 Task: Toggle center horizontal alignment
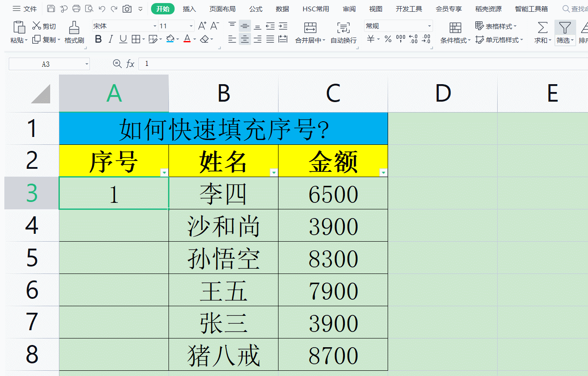coord(245,40)
